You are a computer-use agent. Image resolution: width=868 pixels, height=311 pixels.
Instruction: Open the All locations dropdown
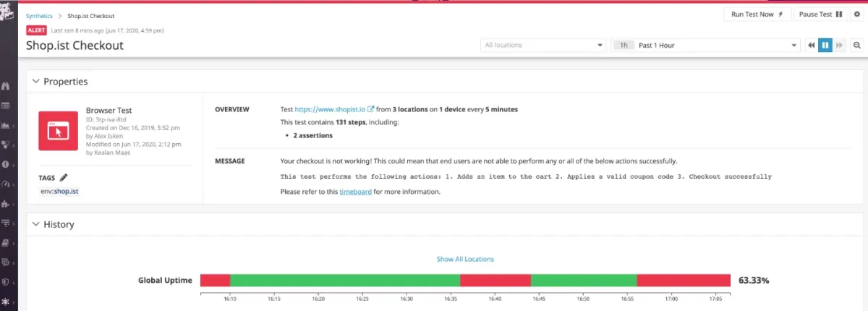(x=543, y=45)
